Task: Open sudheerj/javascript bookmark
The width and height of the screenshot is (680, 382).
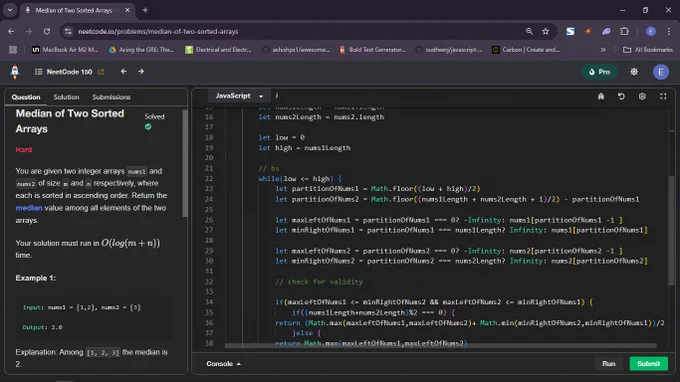Action: 449,50
